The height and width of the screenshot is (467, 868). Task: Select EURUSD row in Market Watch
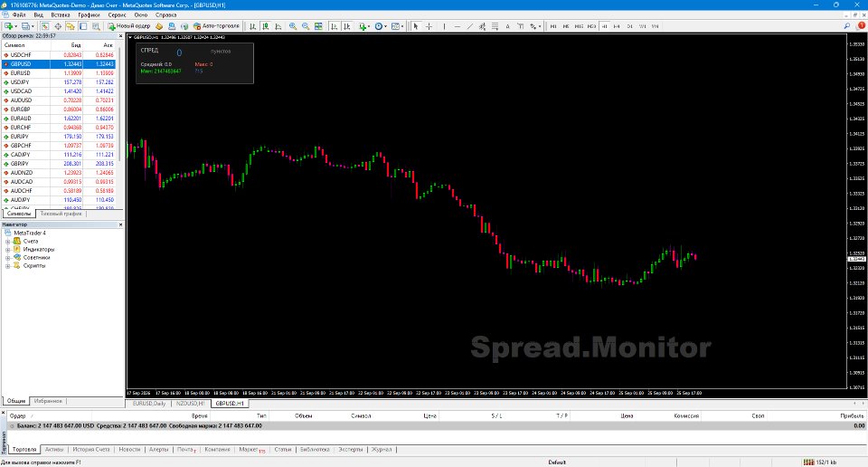pos(59,73)
